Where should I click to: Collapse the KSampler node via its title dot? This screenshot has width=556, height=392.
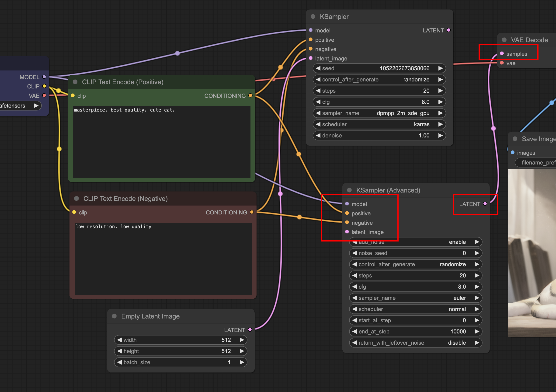click(x=313, y=17)
